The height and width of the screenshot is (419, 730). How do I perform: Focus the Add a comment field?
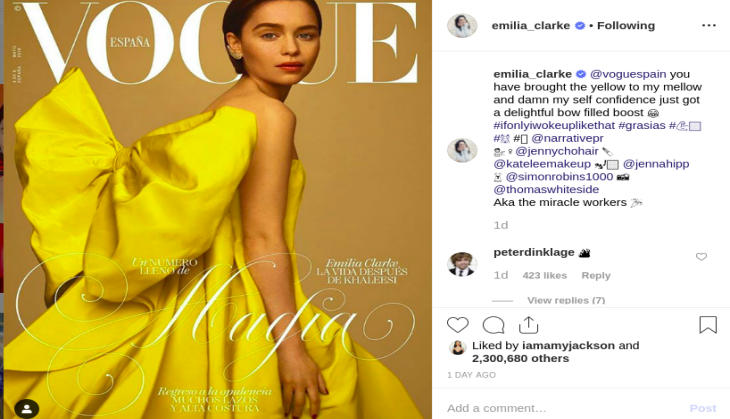point(563,408)
